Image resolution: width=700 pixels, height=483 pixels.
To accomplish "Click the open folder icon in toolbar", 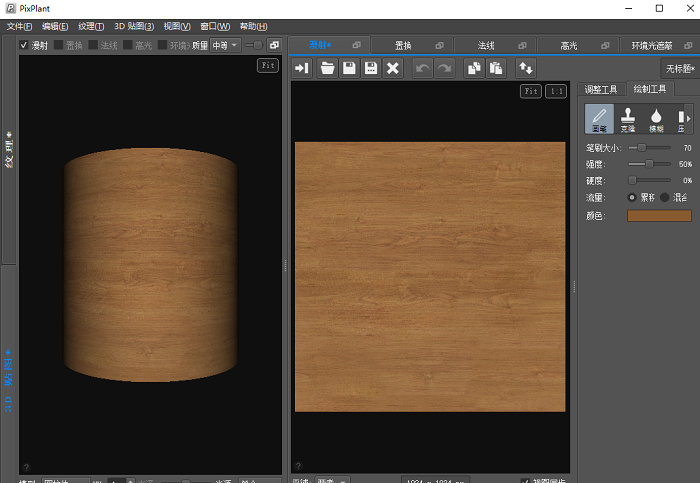I will 325,68.
